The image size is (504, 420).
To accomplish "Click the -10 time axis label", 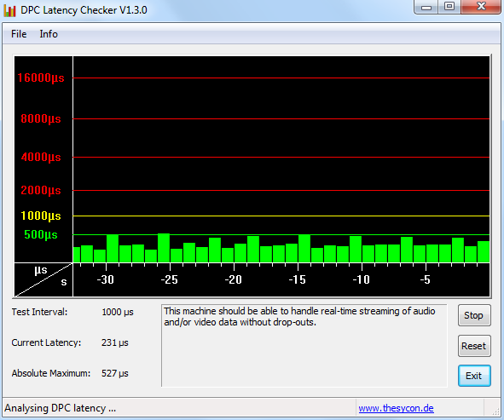I will coord(362,279).
